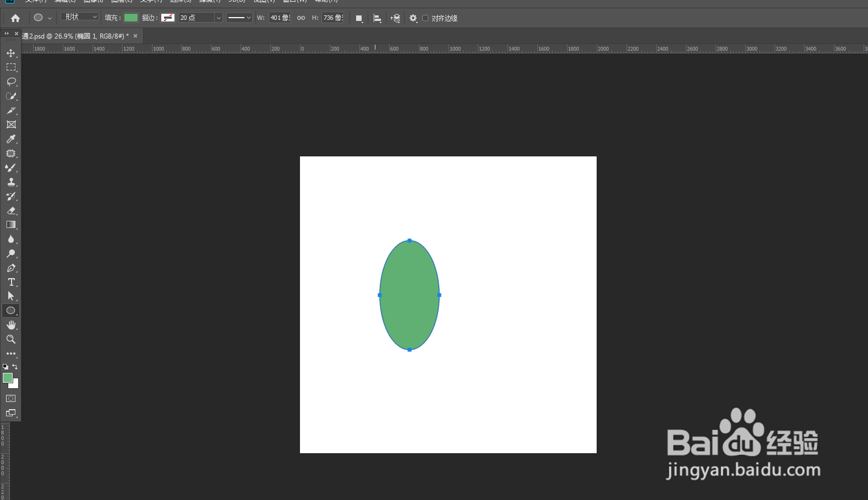Viewport: 868px width, 500px height.
Task: Toggle Quick Mask mode
Action: coord(11,398)
